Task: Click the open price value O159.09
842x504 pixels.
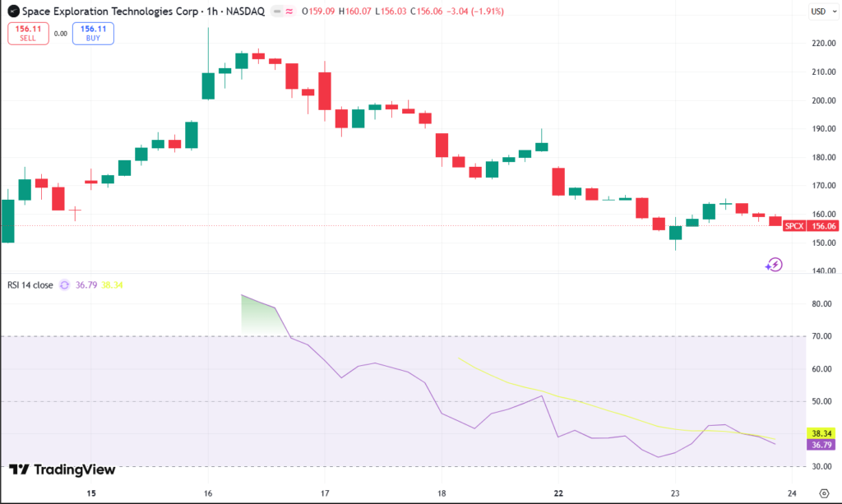Action: tap(318, 12)
